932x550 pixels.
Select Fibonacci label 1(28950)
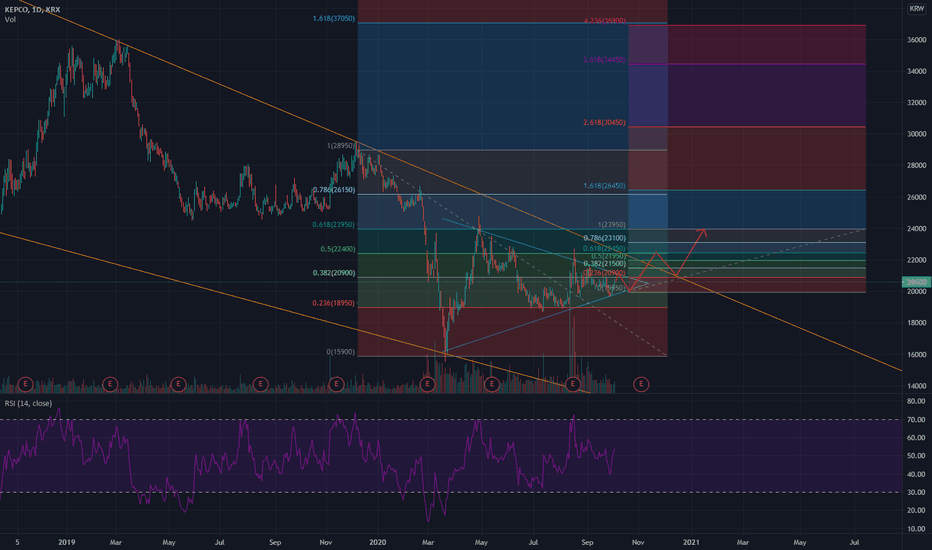coord(341,146)
